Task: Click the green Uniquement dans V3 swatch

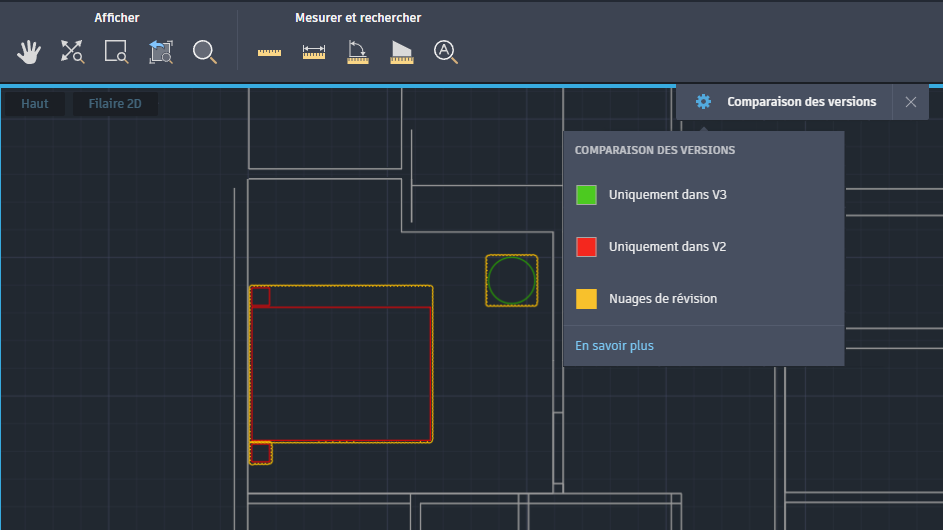Action: tap(586, 195)
